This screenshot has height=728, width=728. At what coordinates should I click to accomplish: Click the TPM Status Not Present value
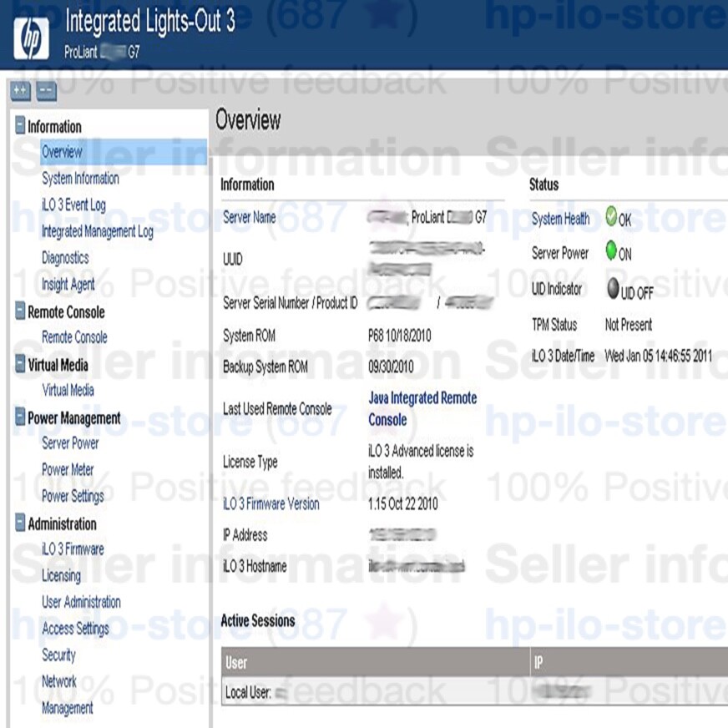pos(629,325)
